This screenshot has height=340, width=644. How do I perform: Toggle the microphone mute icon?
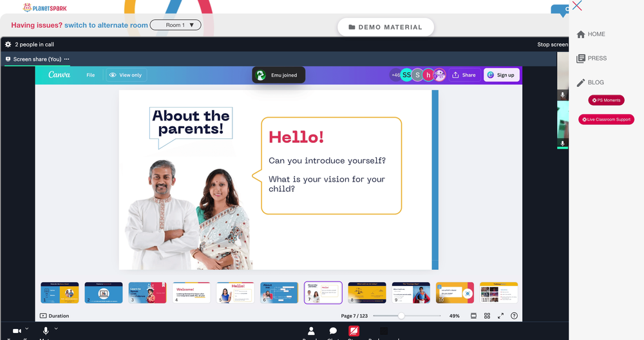tap(46, 330)
